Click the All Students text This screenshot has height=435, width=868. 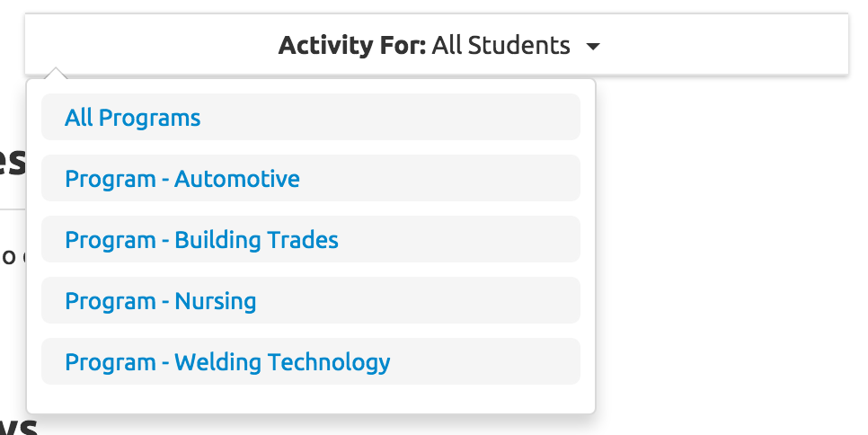coord(500,45)
